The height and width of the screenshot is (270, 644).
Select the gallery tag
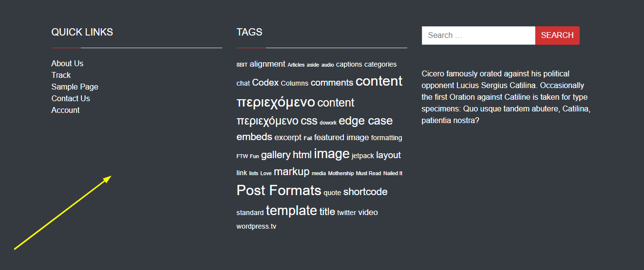click(x=276, y=155)
